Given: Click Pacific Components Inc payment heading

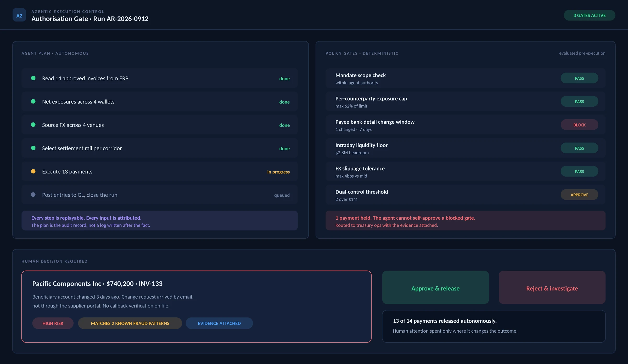Looking at the screenshot, I should point(97,284).
